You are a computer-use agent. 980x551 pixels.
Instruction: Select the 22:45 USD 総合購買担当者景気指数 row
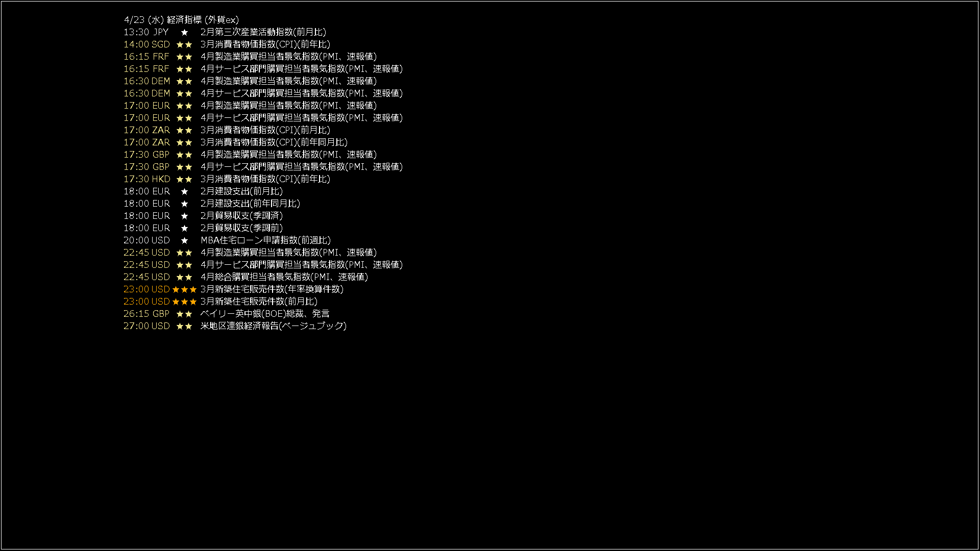246,277
